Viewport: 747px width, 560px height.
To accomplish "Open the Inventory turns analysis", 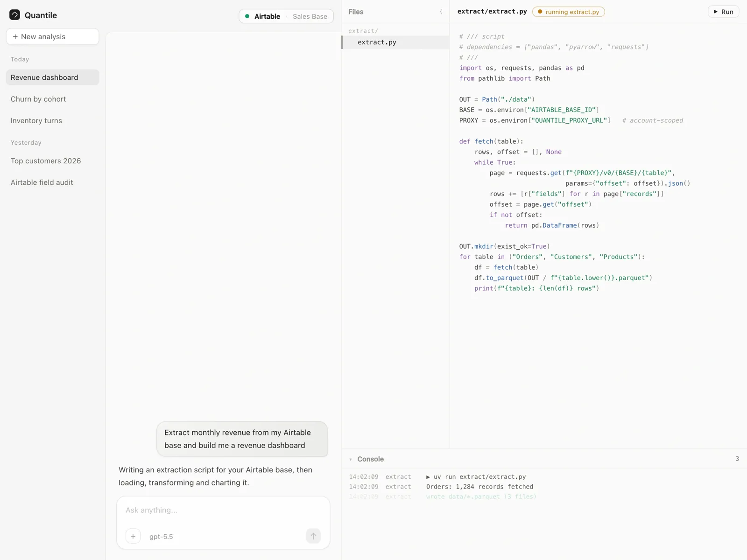I will pos(52,120).
